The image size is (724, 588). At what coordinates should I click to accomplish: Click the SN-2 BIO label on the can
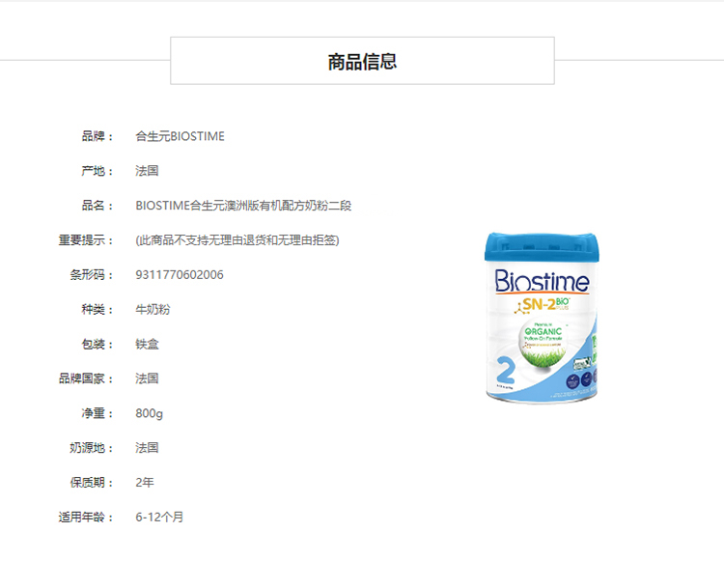coord(545,306)
